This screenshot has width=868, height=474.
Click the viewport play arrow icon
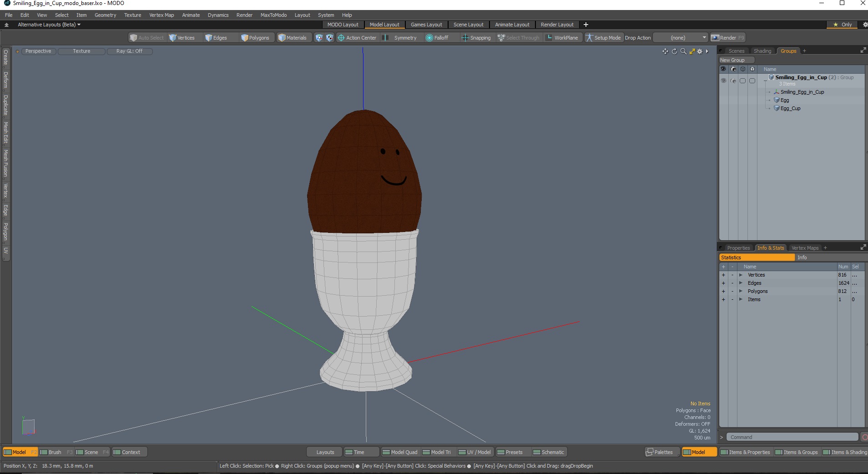point(707,51)
